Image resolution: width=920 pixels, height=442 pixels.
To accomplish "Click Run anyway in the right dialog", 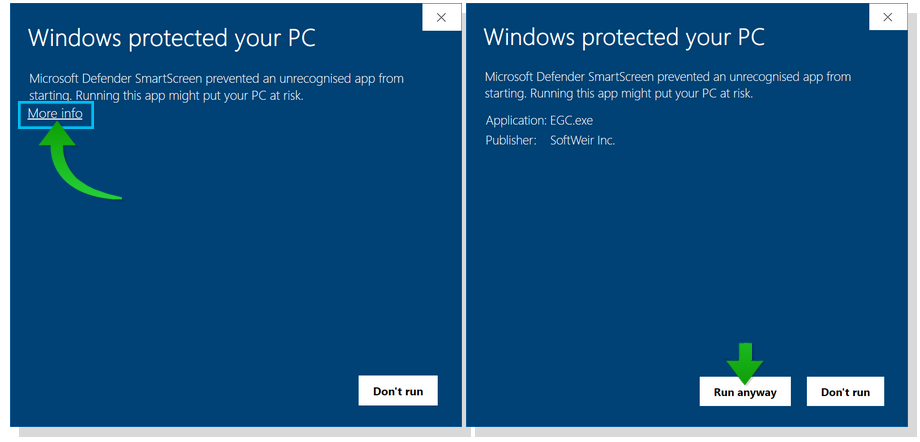I will coord(745,392).
